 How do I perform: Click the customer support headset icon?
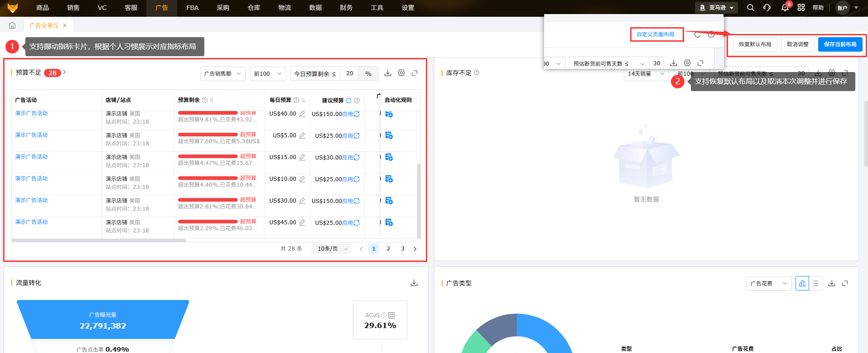click(x=767, y=8)
